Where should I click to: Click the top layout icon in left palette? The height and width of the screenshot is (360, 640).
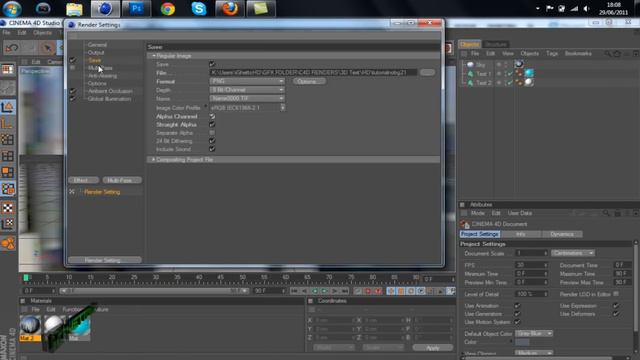(x=8, y=70)
